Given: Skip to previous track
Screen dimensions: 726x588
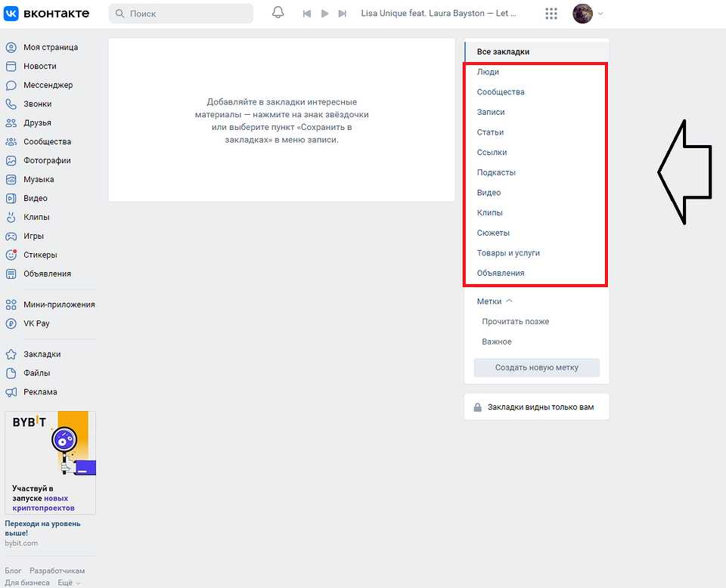Looking at the screenshot, I should (x=306, y=14).
